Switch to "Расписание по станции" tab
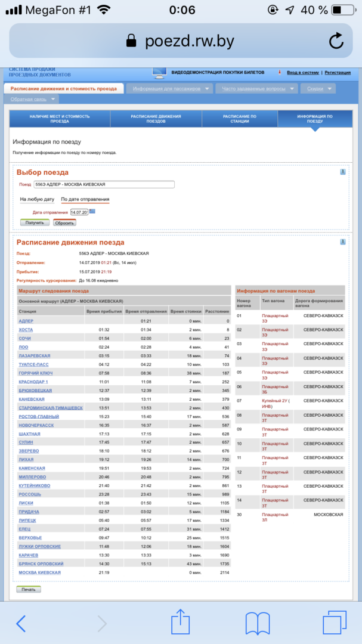 pyautogui.click(x=240, y=119)
